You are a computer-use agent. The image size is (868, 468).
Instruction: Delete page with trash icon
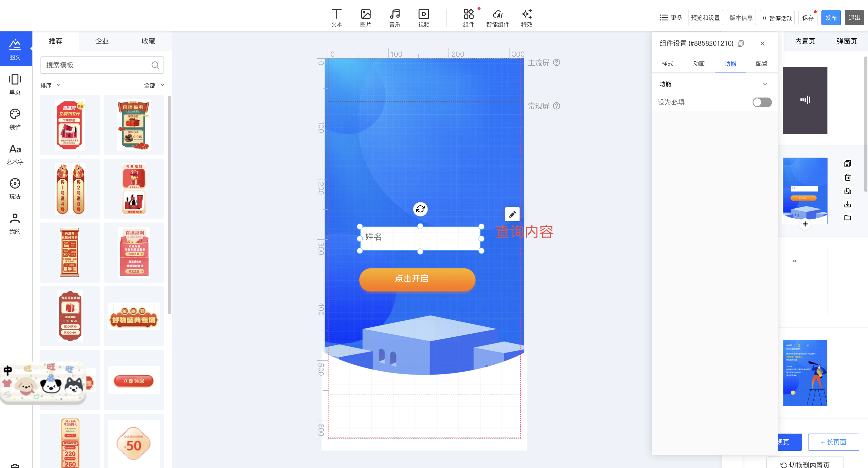coord(847,178)
